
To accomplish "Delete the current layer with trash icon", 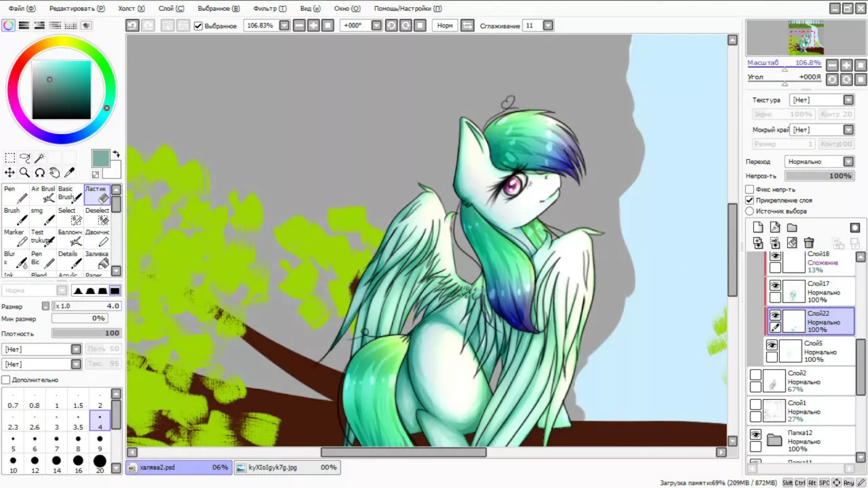I will coord(808,243).
